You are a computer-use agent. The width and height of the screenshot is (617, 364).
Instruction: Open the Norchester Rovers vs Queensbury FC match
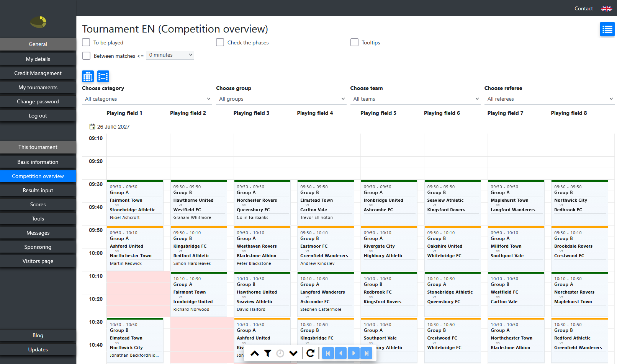(x=262, y=202)
